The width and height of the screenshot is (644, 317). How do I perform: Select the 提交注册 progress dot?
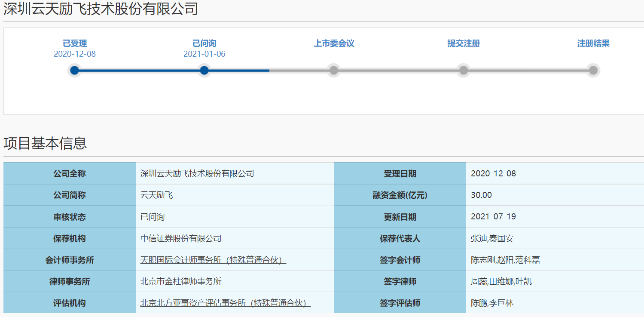[464, 70]
